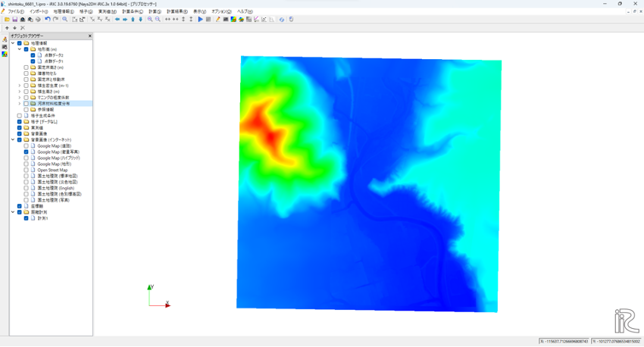Screen dimensions: 644x347
Task: Select the Google Map (ハイブリッド) row
Action: click(59, 158)
